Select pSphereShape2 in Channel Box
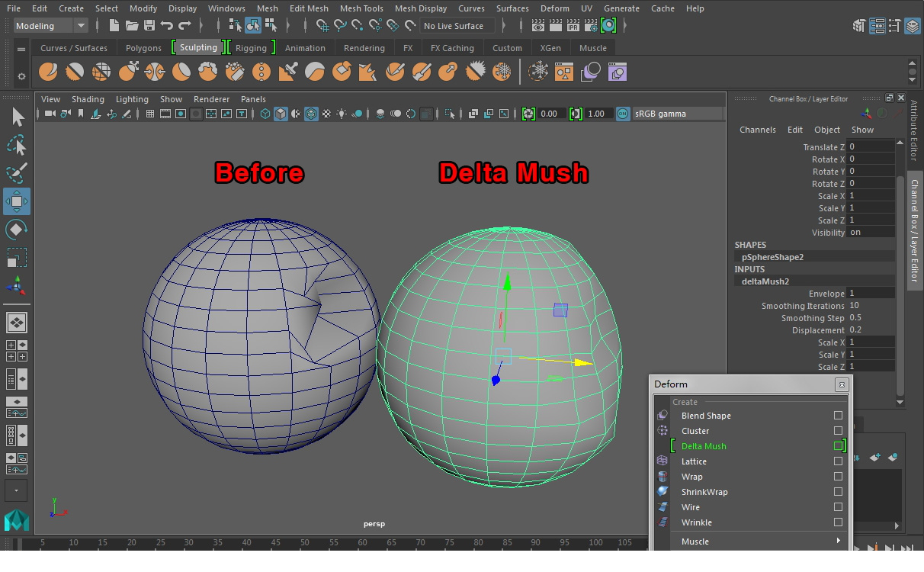The image size is (924, 572). tap(772, 257)
